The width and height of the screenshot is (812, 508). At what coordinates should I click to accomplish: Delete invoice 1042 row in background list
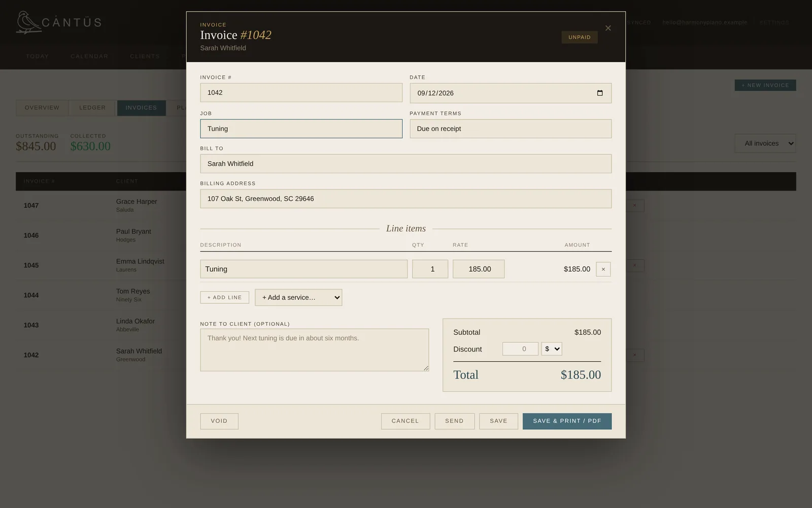click(634, 355)
